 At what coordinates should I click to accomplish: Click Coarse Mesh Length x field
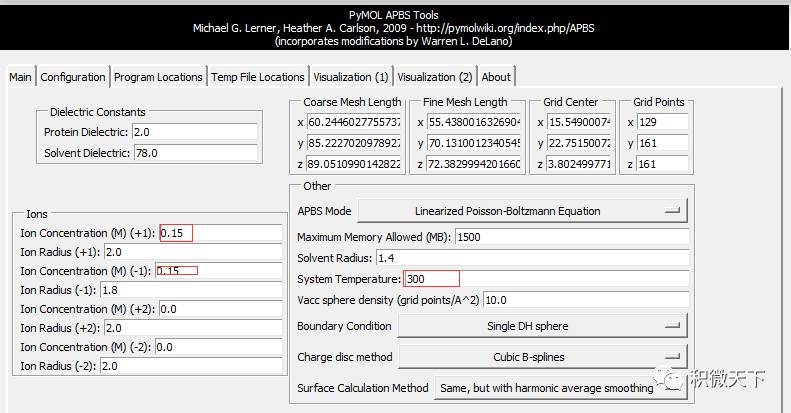354,122
